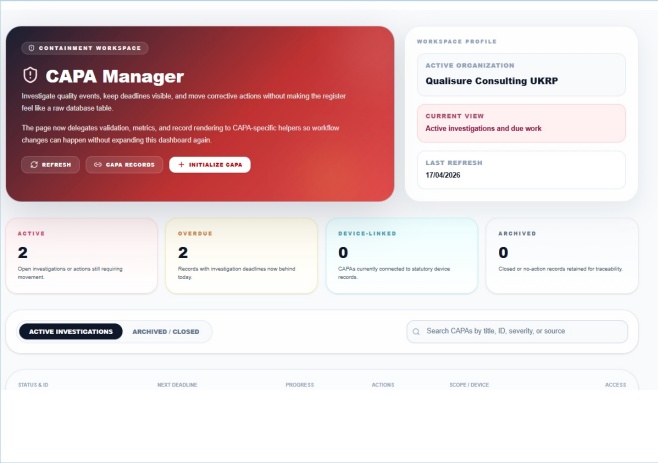This screenshot has width=658, height=463.
Task: Click the Access column header
Action: click(x=616, y=385)
